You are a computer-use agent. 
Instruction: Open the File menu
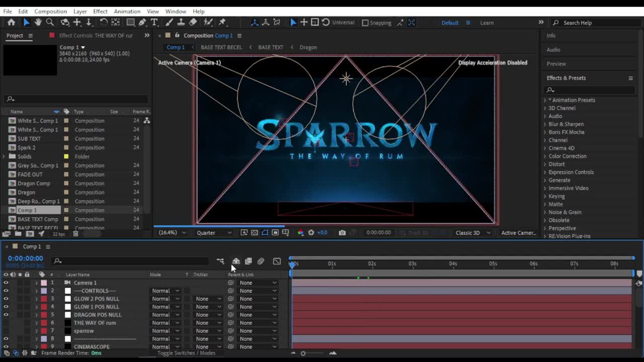click(8, 11)
